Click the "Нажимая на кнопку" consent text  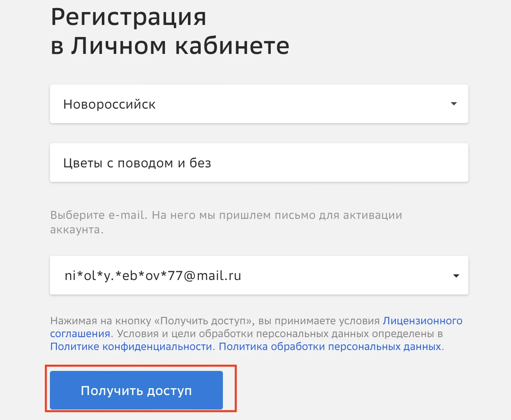tap(101, 321)
